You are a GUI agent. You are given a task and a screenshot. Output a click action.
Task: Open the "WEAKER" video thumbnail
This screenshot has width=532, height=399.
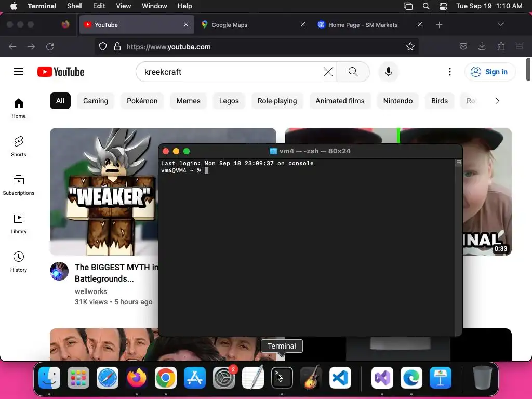tap(104, 191)
